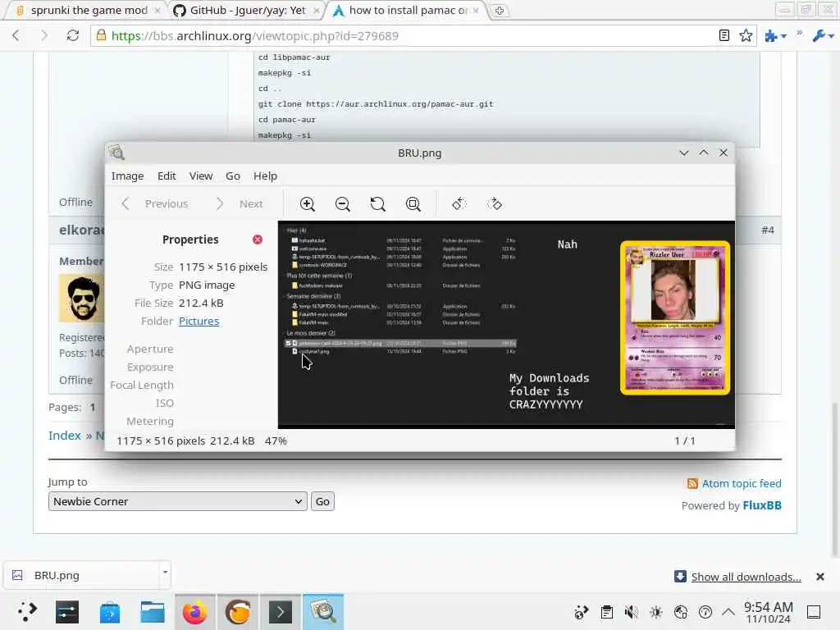The image size is (840, 630).
Task: Rotate image counterclockwise icon
Action: [x=459, y=204]
